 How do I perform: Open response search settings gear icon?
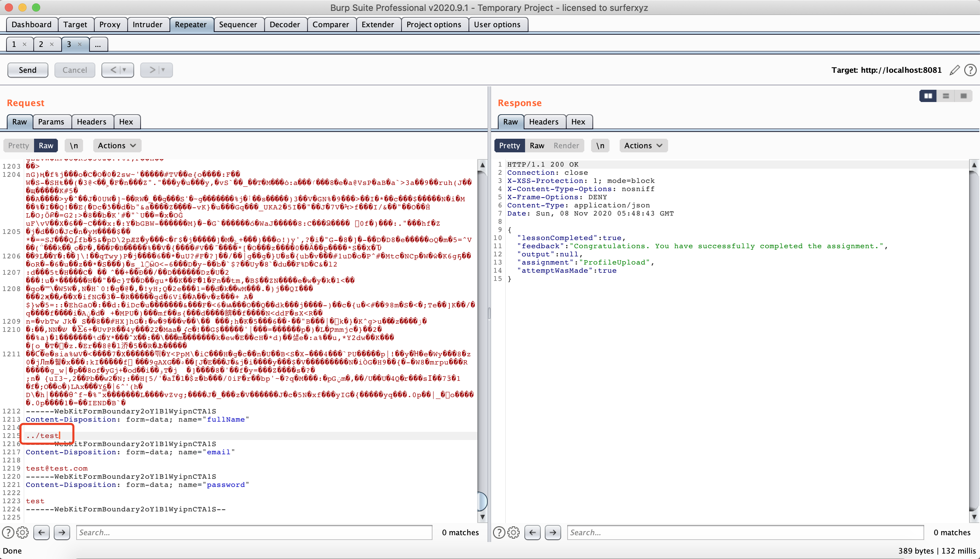[x=513, y=532]
